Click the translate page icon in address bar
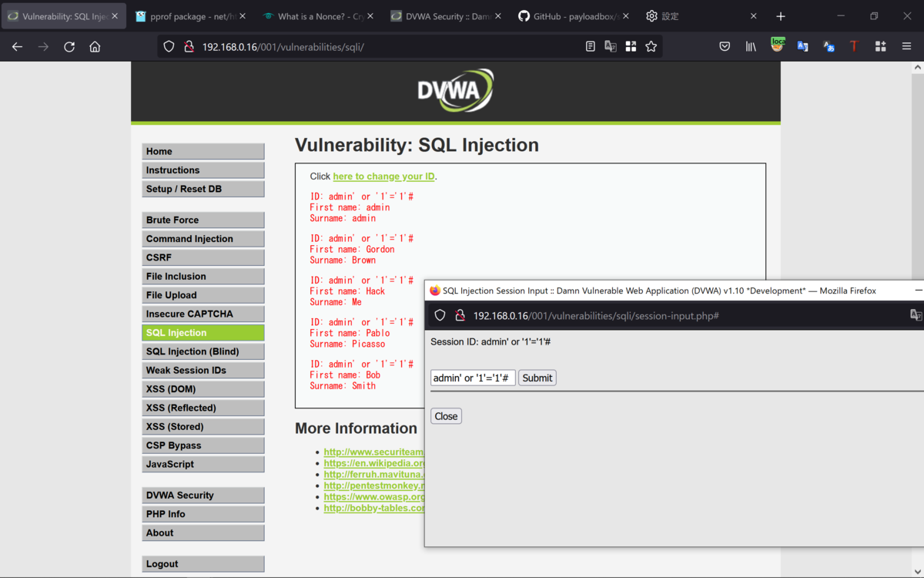Viewport: 924px width, 578px height. tap(611, 46)
